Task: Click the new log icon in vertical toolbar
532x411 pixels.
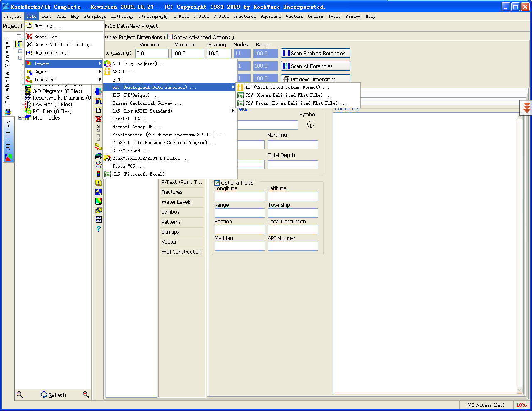Action: click(99, 110)
